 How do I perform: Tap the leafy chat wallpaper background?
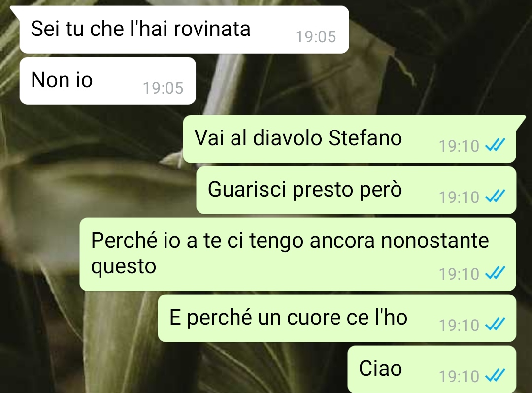click(x=441, y=68)
